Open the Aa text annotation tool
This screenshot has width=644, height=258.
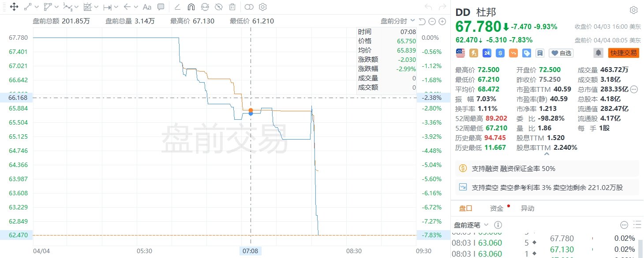pos(147,7)
